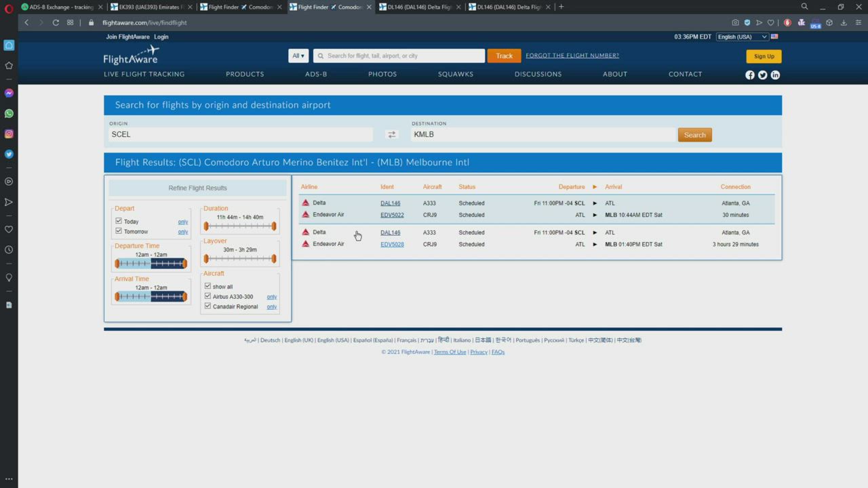Image resolution: width=868 pixels, height=488 pixels.
Task: Expand the Products navigation menu
Action: 245,74
